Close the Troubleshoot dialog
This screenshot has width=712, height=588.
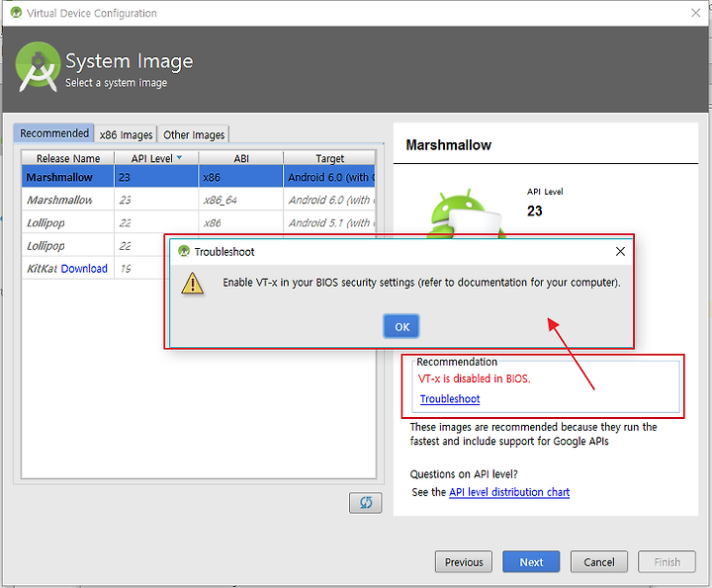[x=620, y=251]
